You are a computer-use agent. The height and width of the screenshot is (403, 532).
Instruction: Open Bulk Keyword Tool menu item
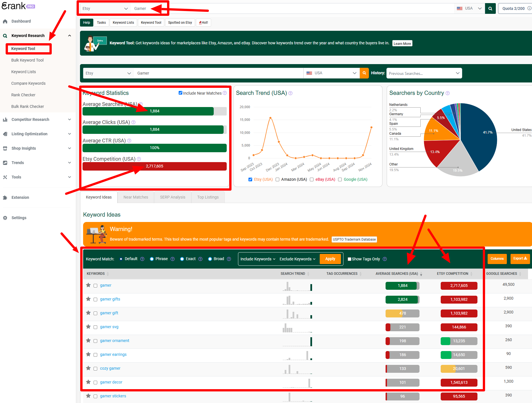point(27,60)
